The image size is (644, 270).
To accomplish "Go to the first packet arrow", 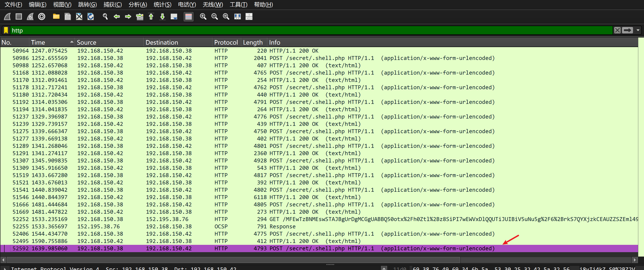I will [151, 16].
